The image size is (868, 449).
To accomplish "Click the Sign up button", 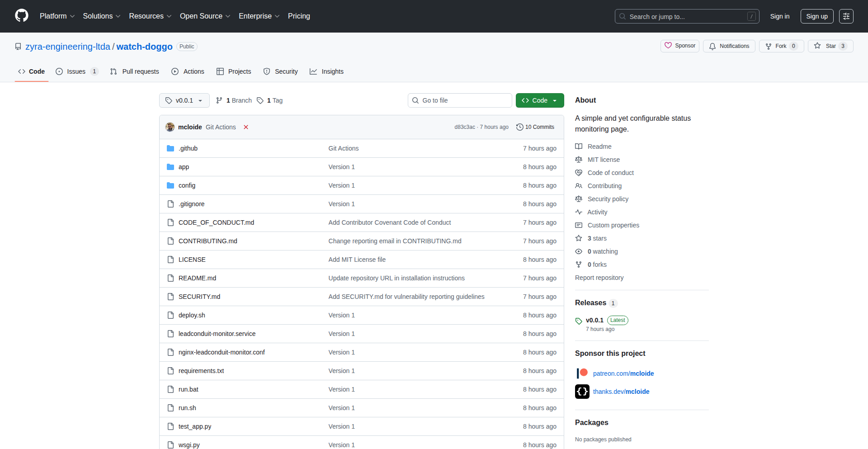I will tap(816, 16).
